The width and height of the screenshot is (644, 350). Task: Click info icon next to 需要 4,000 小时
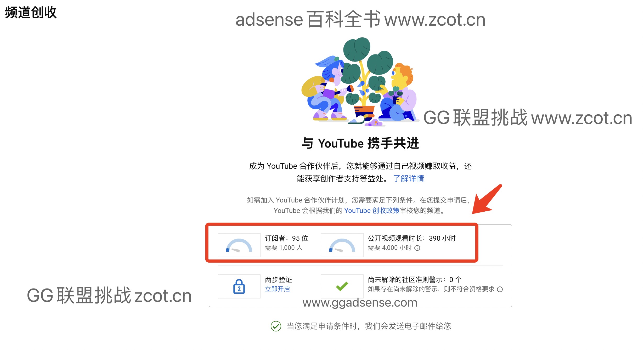click(x=417, y=248)
